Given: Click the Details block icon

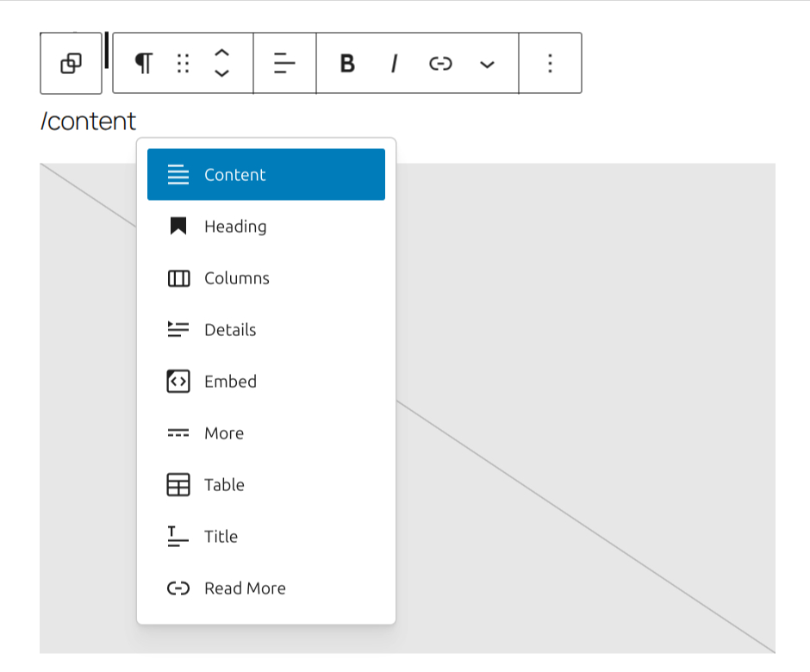Looking at the screenshot, I should click(177, 330).
